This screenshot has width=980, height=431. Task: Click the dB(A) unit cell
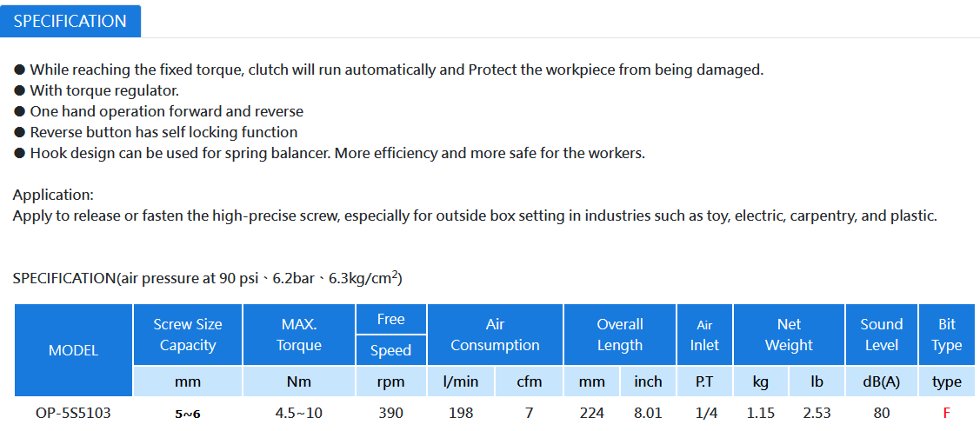881,381
